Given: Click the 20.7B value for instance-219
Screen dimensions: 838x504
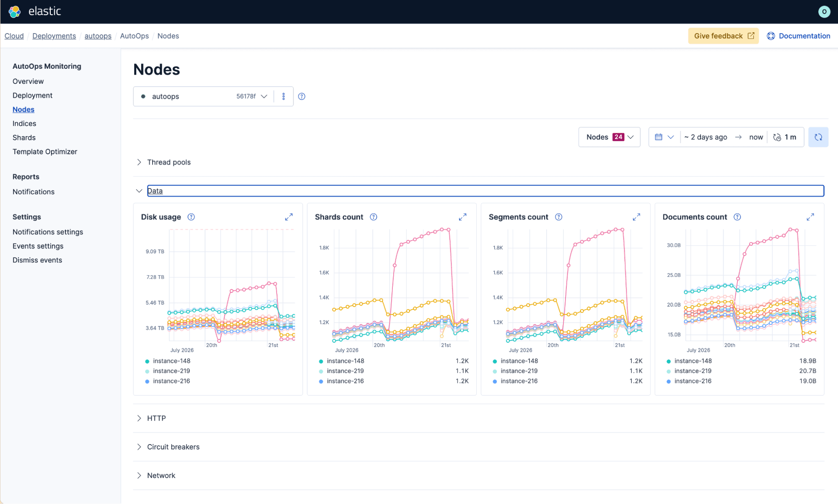Looking at the screenshot, I should [807, 371].
